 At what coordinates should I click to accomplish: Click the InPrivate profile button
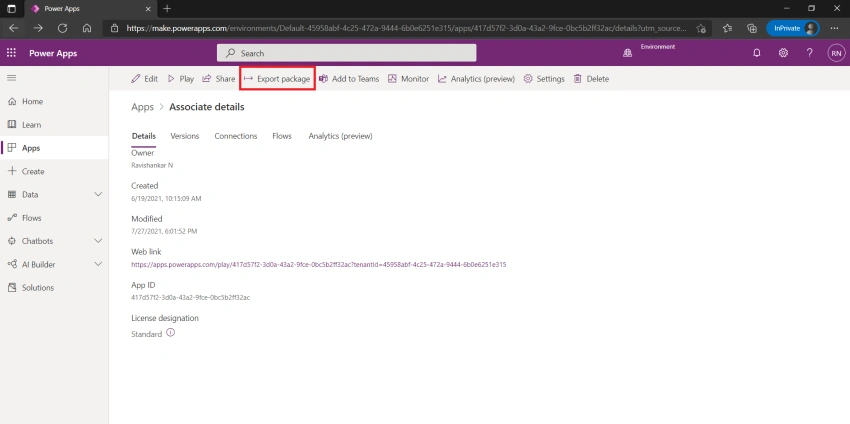click(x=793, y=28)
